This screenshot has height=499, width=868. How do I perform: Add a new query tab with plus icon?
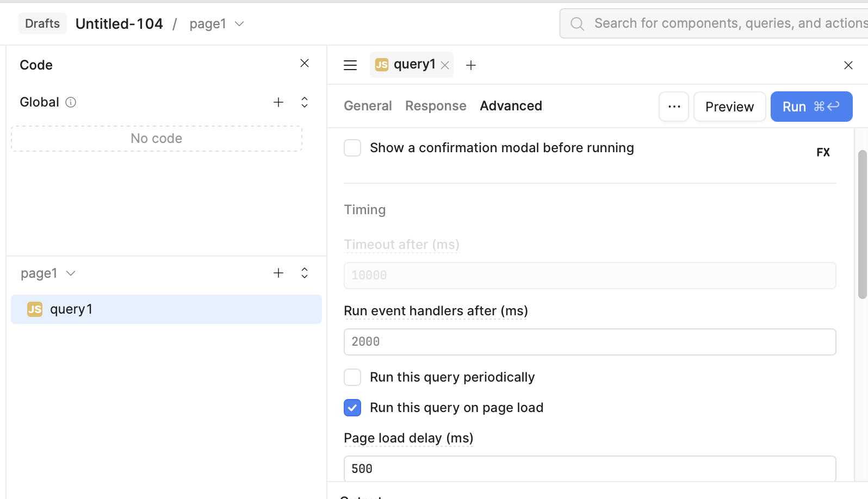pyautogui.click(x=471, y=65)
